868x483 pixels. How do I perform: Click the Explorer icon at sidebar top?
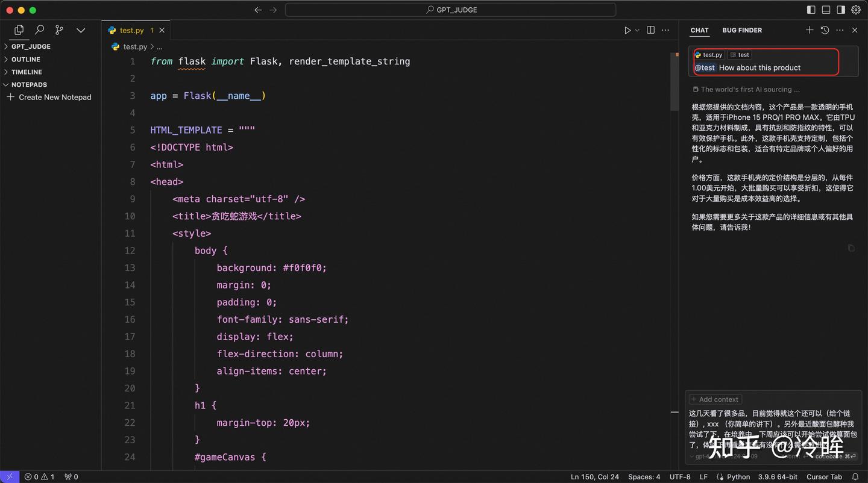click(x=18, y=29)
